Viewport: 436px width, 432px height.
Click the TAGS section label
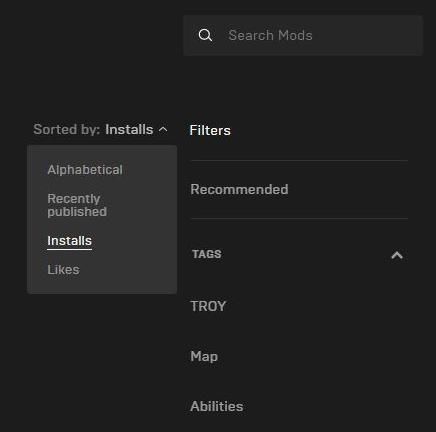point(207,254)
